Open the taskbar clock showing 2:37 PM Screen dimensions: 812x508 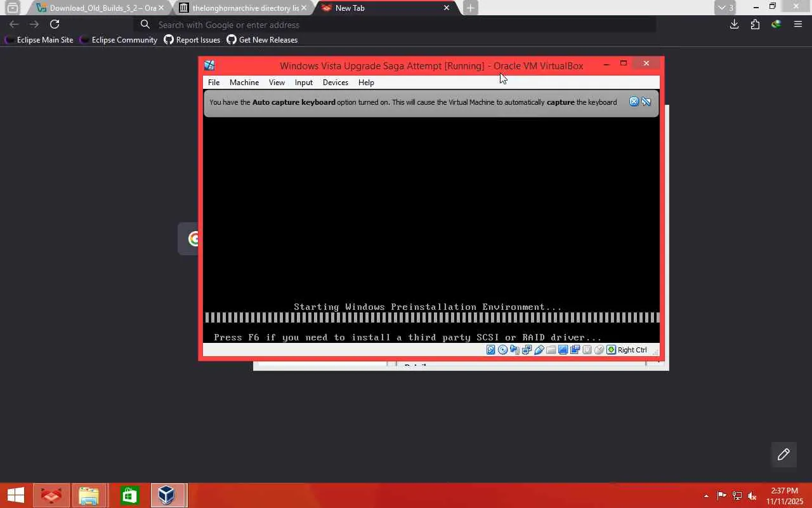pos(785,496)
